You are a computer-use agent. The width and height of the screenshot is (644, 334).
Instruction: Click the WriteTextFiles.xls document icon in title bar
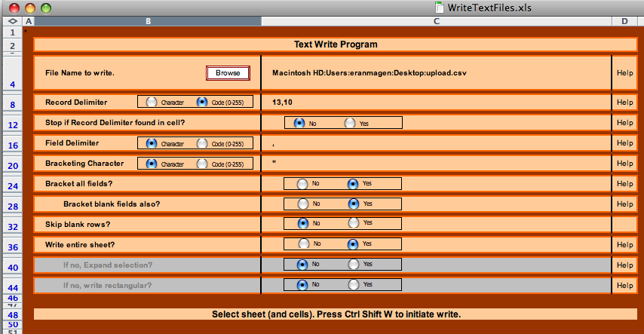[440, 7]
